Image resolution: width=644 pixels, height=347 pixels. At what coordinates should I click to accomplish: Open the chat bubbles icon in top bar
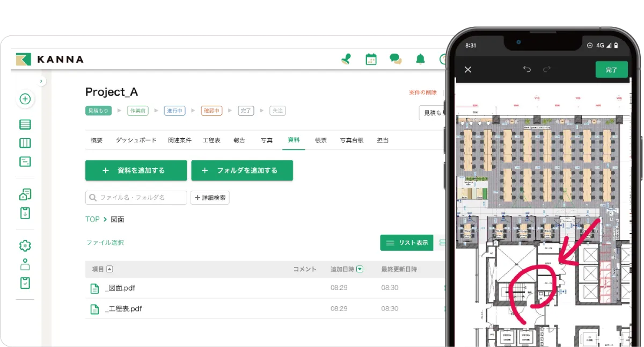point(396,59)
